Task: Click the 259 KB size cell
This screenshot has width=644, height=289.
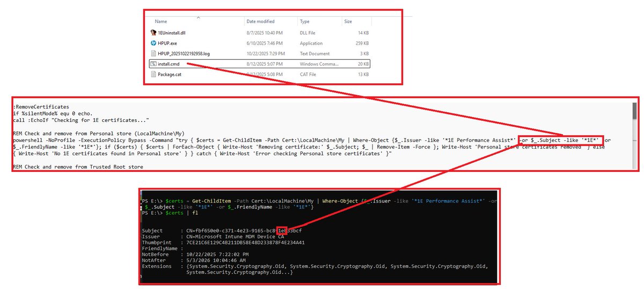Action: pos(362,43)
